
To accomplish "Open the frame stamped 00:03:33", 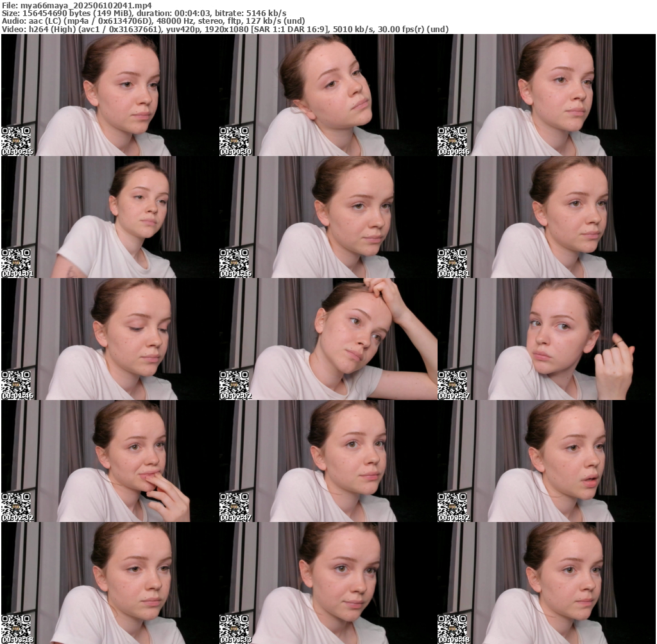I will point(328,583).
